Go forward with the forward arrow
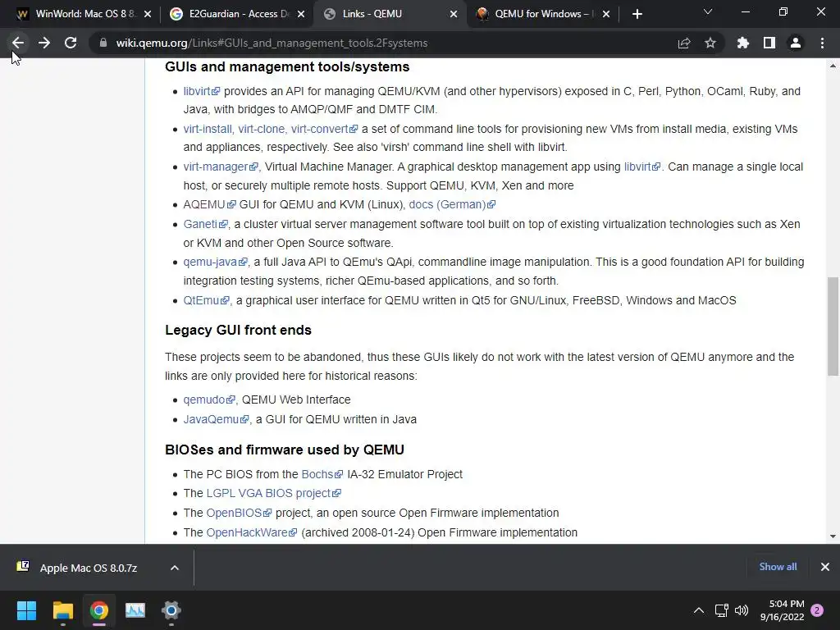This screenshot has height=630, width=840. coord(44,43)
